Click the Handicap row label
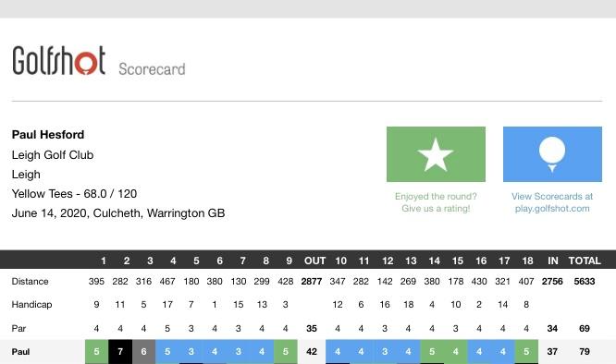This screenshot has height=364, width=616. pos(31,305)
